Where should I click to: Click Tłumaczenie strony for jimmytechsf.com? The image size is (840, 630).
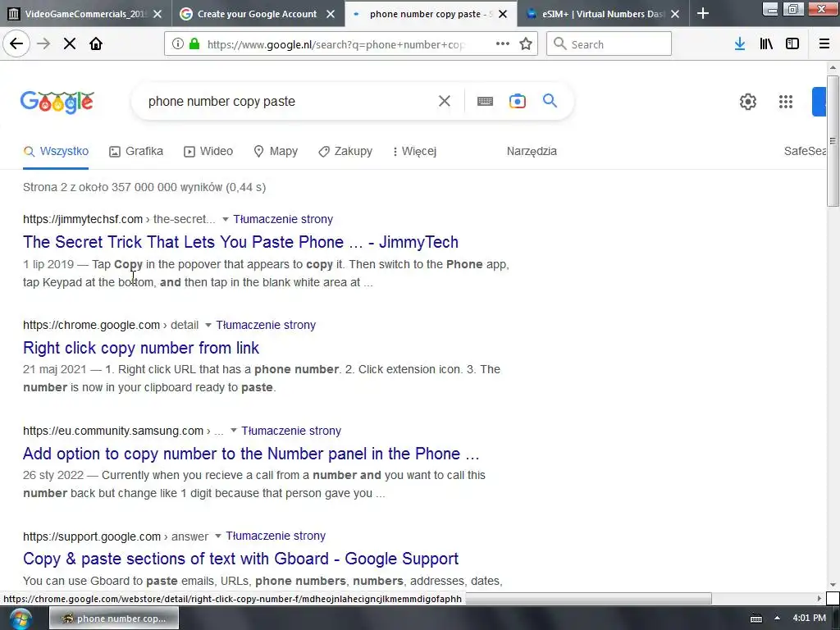283,219
